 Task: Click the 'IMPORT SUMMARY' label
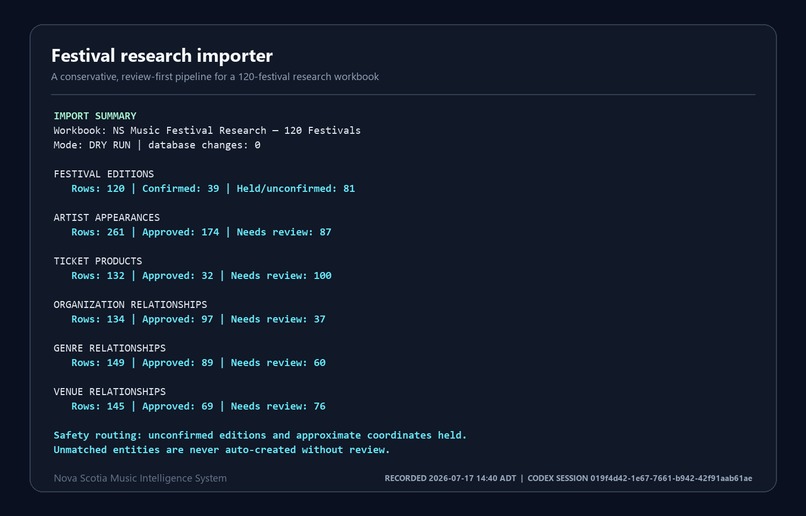point(95,116)
